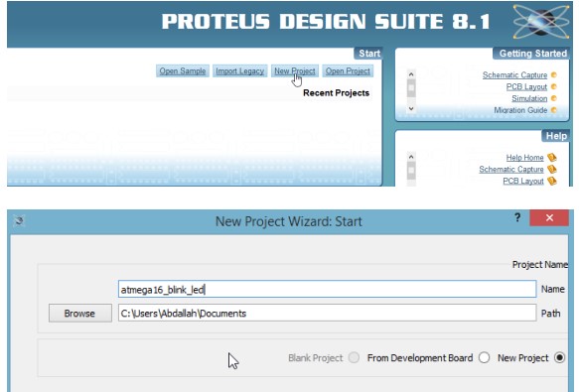Click the orange dot beside Simulation
The image size is (579, 392).
554,98
